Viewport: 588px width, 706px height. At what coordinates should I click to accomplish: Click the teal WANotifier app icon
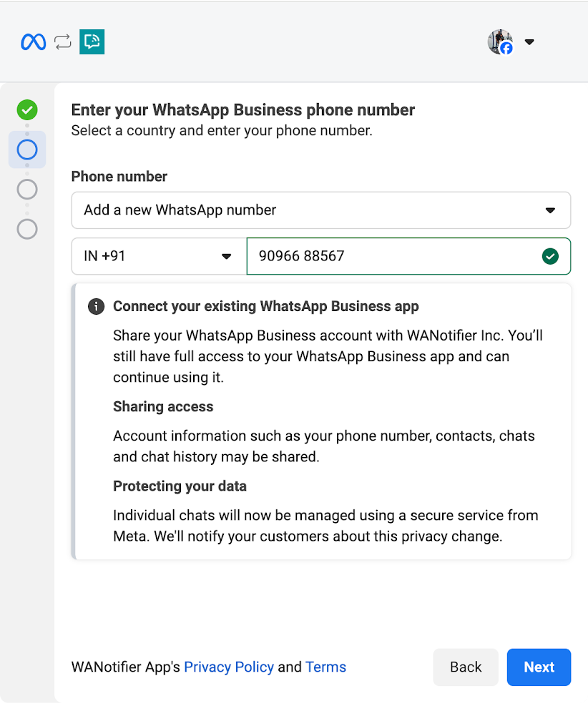point(92,42)
